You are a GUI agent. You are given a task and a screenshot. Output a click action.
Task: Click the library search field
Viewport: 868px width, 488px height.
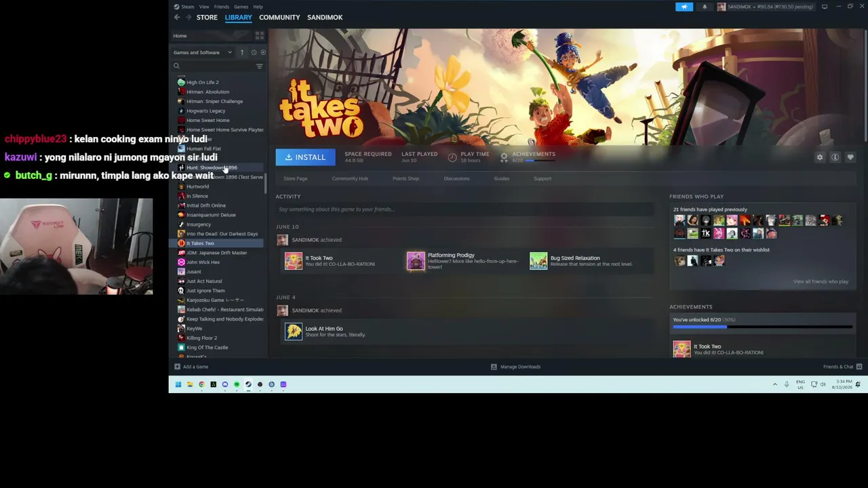[214, 66]
